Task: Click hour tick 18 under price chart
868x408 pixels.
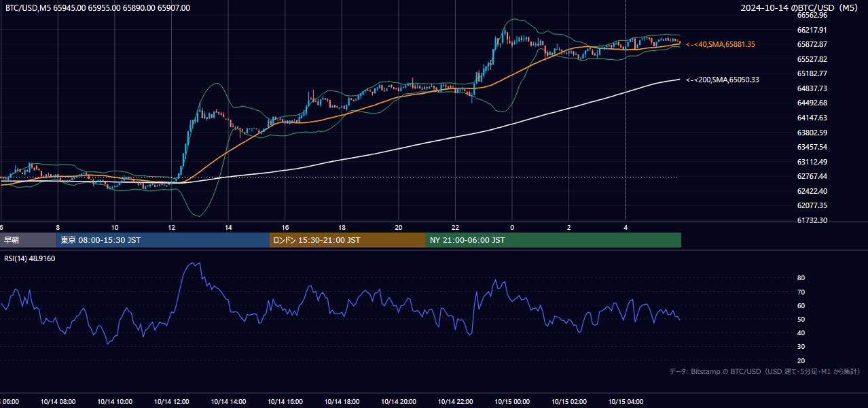Action: pos(342,228)
